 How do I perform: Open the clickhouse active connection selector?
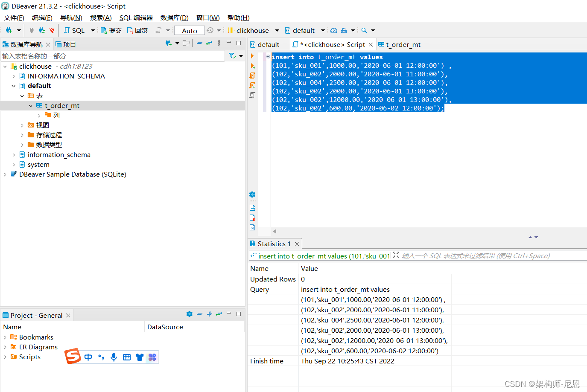pos(254,30)
